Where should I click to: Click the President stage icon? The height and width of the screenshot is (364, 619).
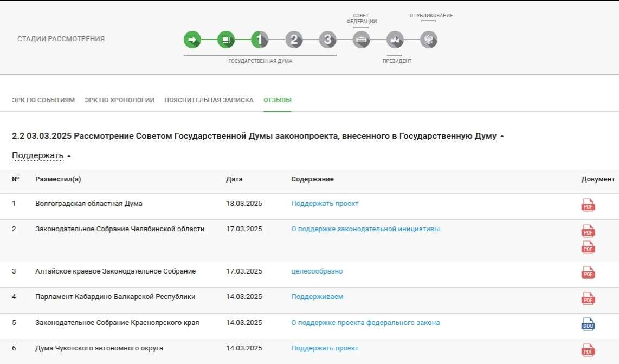pyautogui.click(x=395, y=40)
